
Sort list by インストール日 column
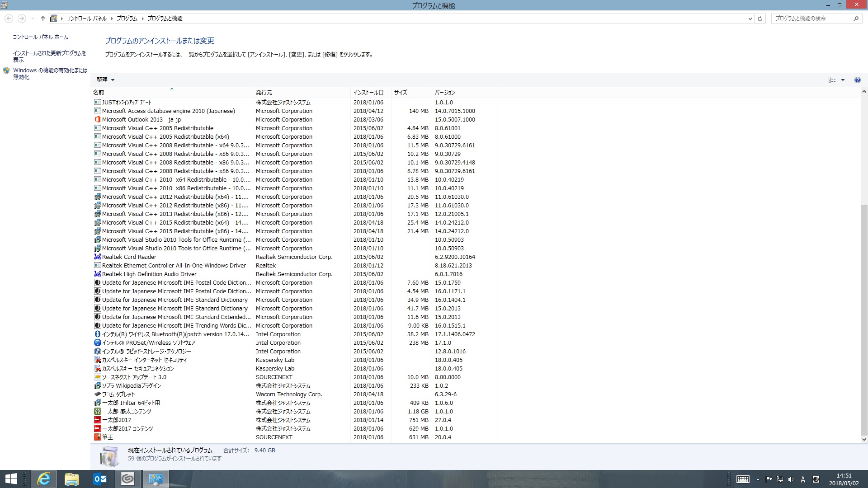[368, 93]
